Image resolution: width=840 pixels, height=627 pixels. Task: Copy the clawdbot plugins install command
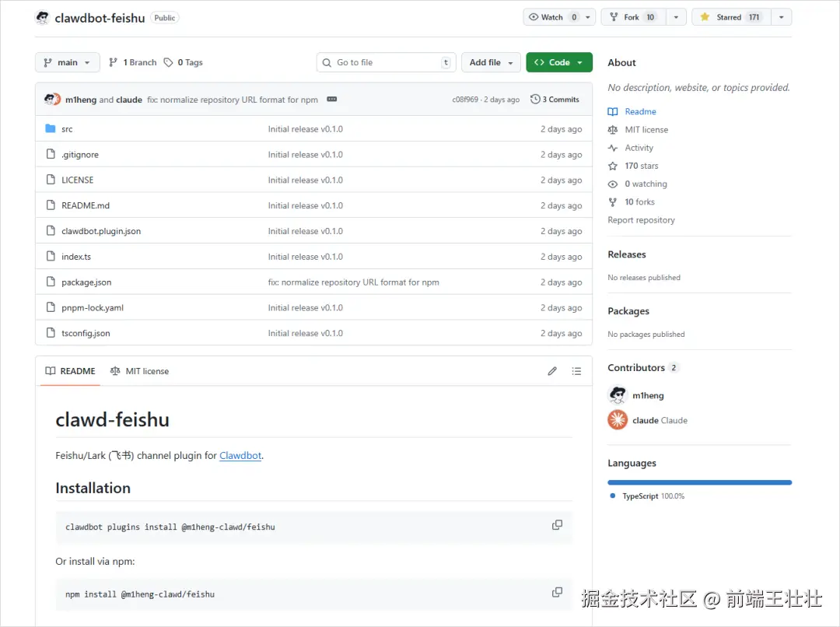(x=557, y=525)
